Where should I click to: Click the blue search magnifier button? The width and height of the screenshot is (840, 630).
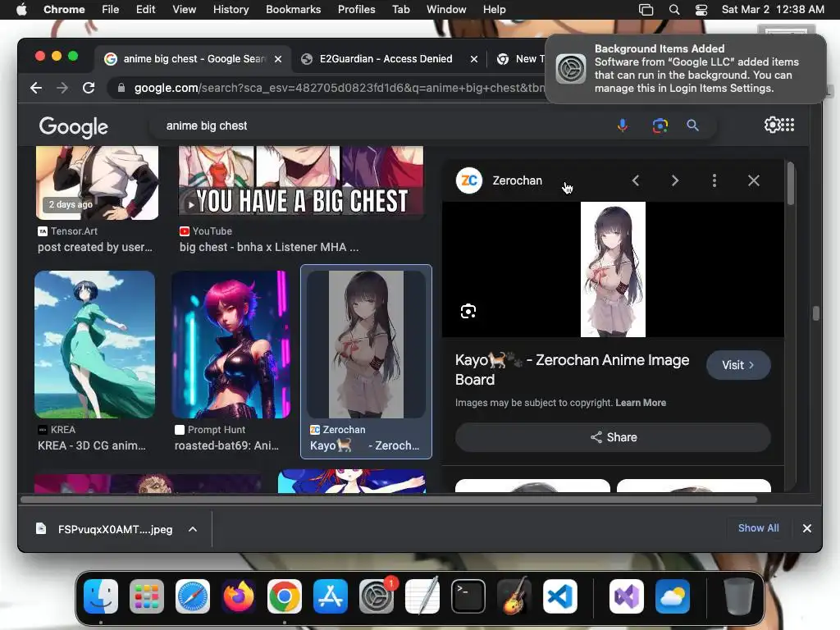692,126
